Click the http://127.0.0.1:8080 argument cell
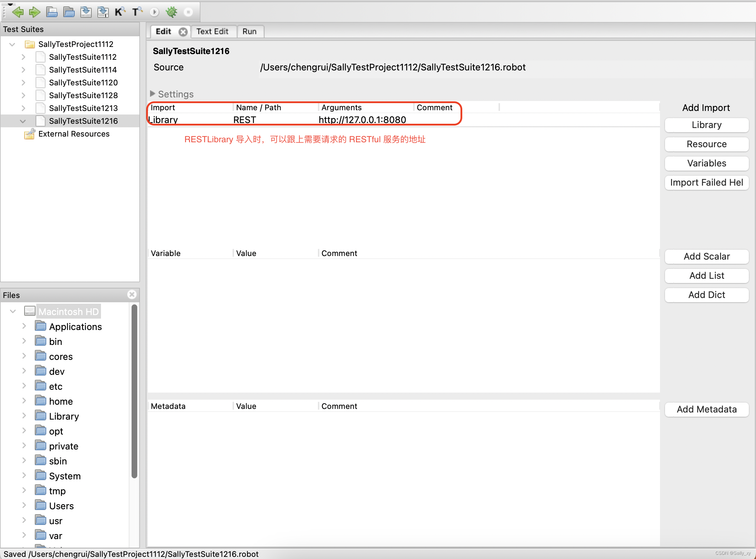The height and width of the screenshot is (559, 756). pos(362,120)
